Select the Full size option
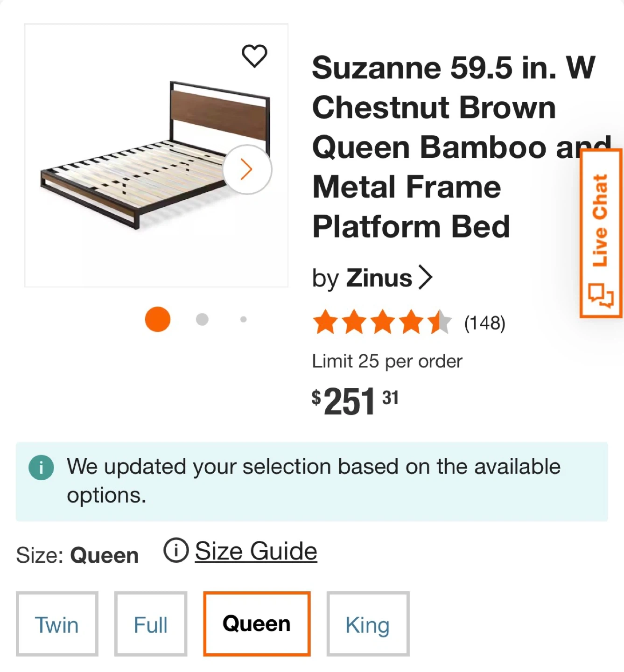The image size is (624, 672). tap(150, 624)
